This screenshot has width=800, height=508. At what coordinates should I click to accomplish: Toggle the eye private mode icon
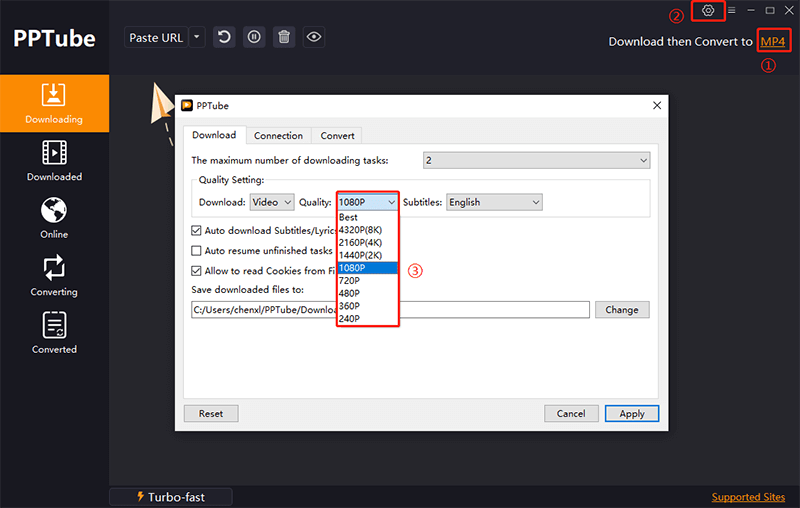coord(314,37)
